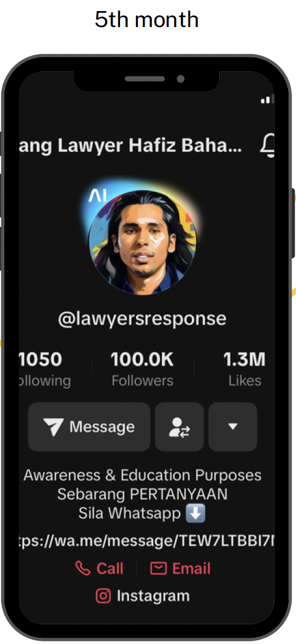Click the @lawyersresponse username
Image resolution: width=296 pixels, height=644 pixels.
click(x=142, y=319)
